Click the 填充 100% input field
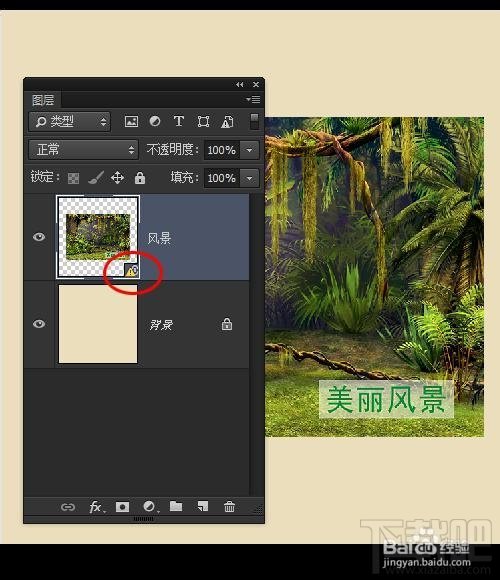The image size is (500, 580). click(x=222, y=178)
